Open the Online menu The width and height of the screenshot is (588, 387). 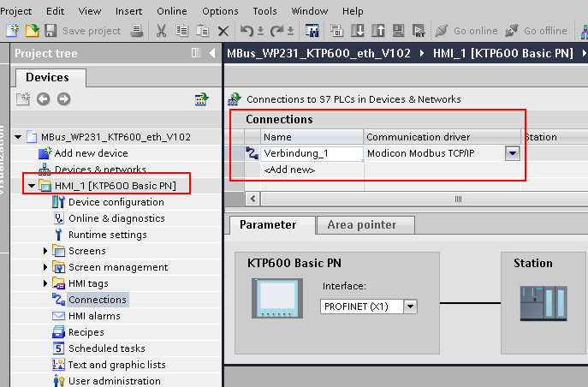(172, 11)
